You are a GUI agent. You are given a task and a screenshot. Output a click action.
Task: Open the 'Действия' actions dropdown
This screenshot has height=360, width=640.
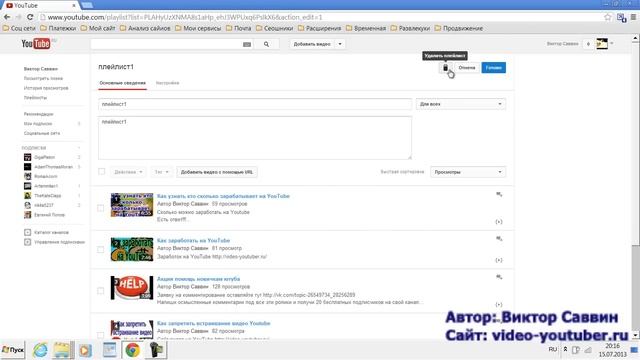[128, 172]
